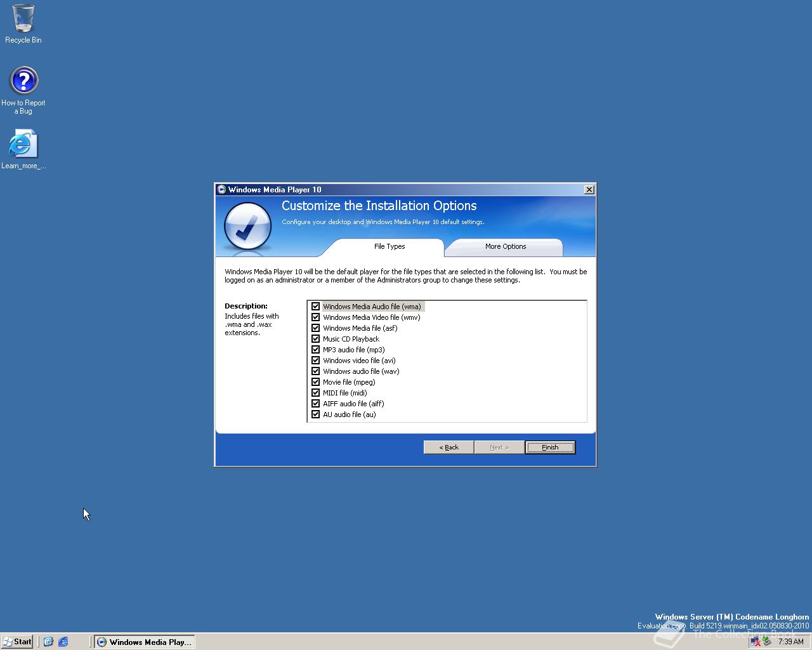Select the Windows audio file (wav) label
This screenshot has height=650, width=812.
pyautogui.click(x=361, y=371)
